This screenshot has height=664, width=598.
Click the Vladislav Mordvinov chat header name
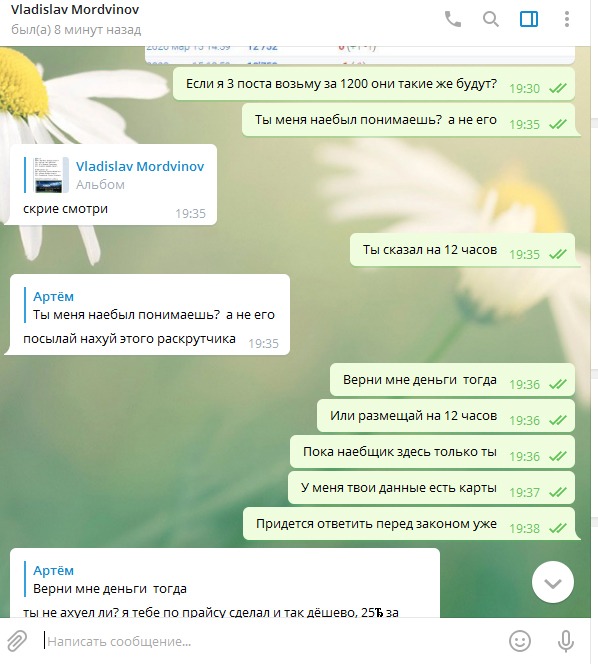pos(75,10)
